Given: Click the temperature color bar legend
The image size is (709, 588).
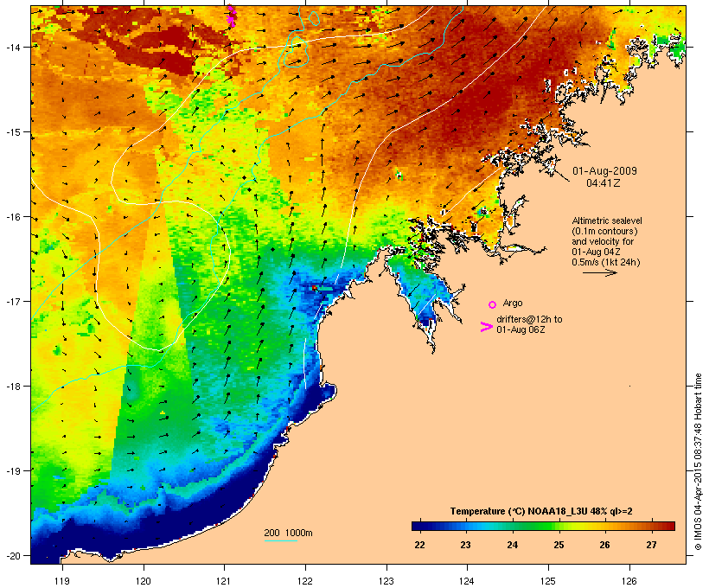Looking at the screenshot, I should tap(543, 526).
